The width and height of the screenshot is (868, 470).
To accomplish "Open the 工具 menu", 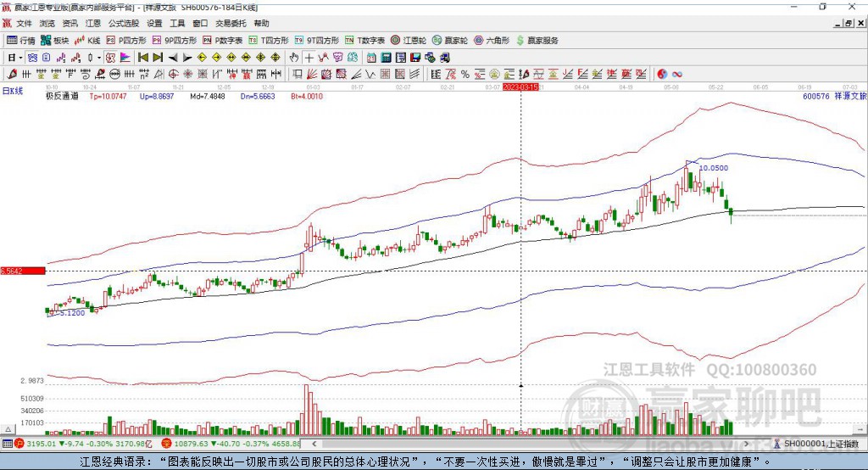I will tap(177, 23).
